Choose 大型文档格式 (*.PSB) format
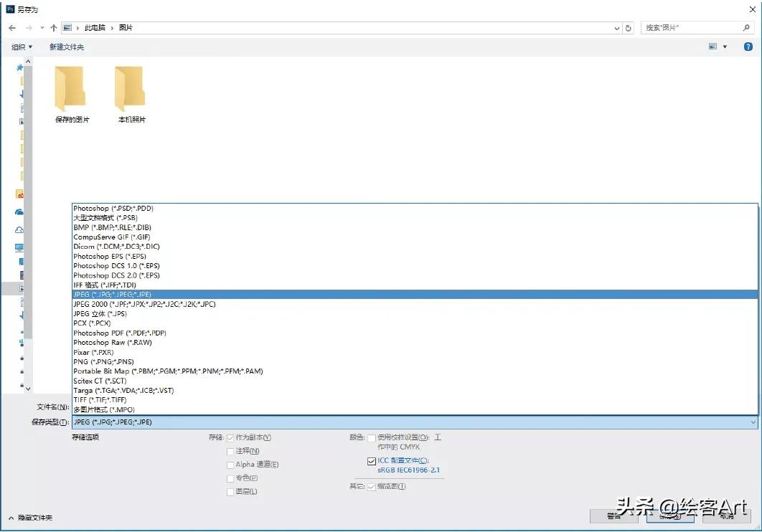Image resolution: width=762 pixels, height=532 pixels. click(x=415, y=218)
